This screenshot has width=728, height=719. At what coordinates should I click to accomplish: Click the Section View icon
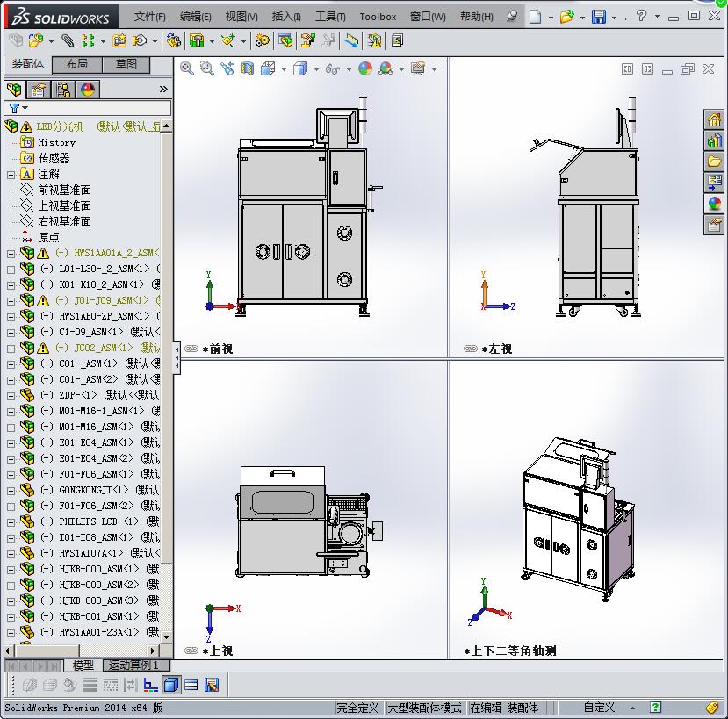pyautogui.click(x=248, y=69)
